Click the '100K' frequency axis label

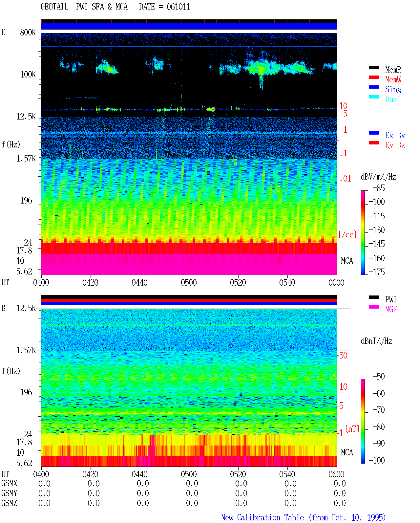[28, 74]
